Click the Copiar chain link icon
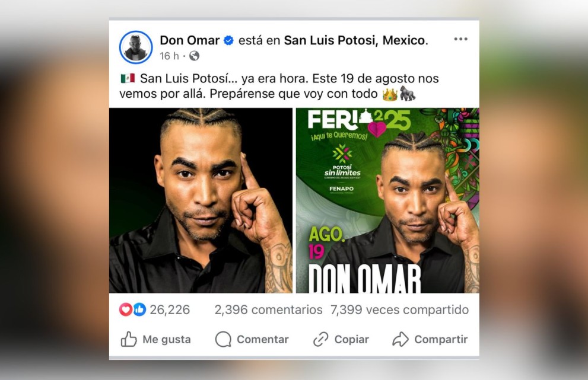588x380 pixels. pyautogui.click(x=320, y=339)
